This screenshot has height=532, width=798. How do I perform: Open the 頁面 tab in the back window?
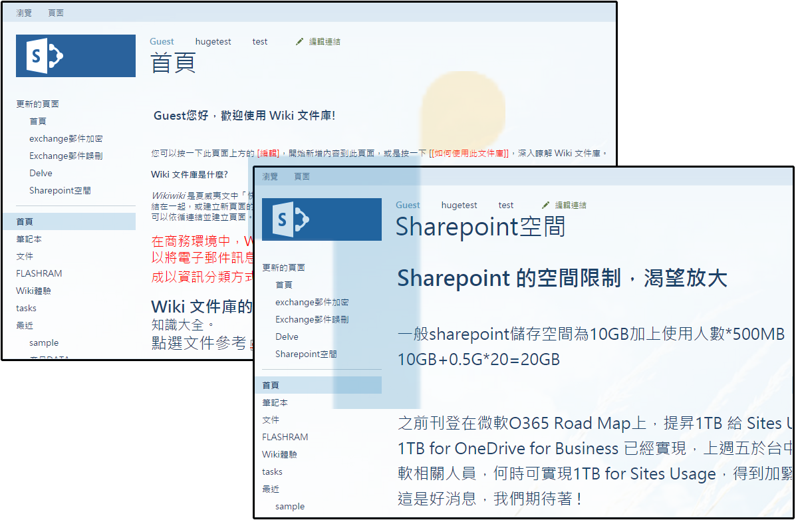point(56,13)
